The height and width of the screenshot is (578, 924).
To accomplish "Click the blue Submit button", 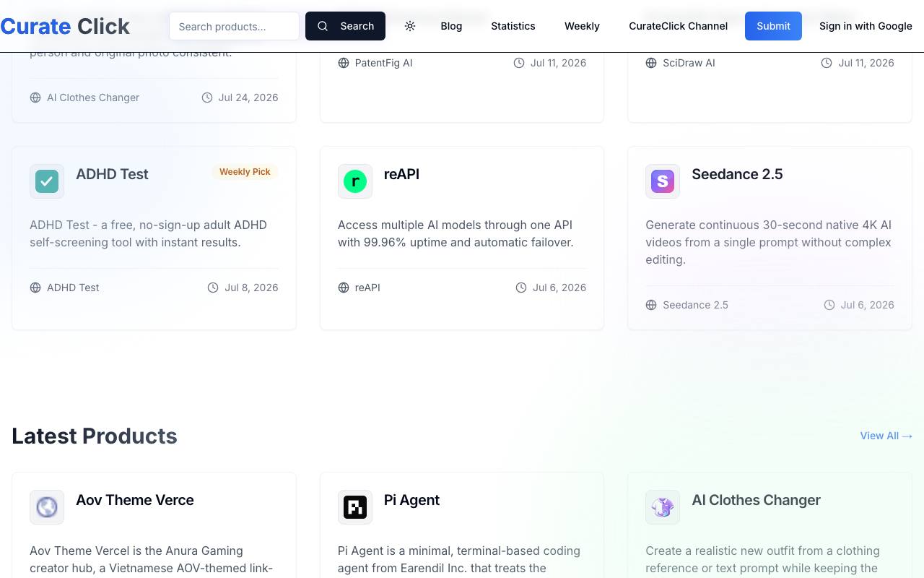I will (x=773, y=26).
